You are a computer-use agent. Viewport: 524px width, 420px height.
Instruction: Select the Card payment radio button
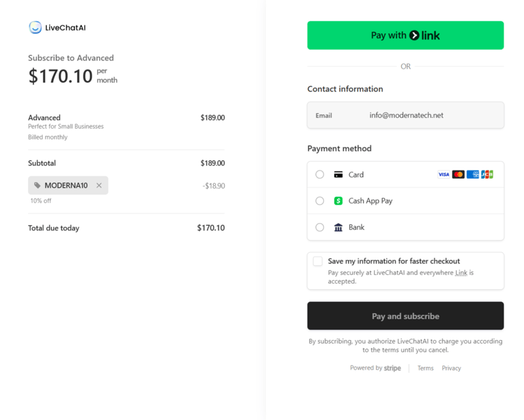tap(319, 175)
